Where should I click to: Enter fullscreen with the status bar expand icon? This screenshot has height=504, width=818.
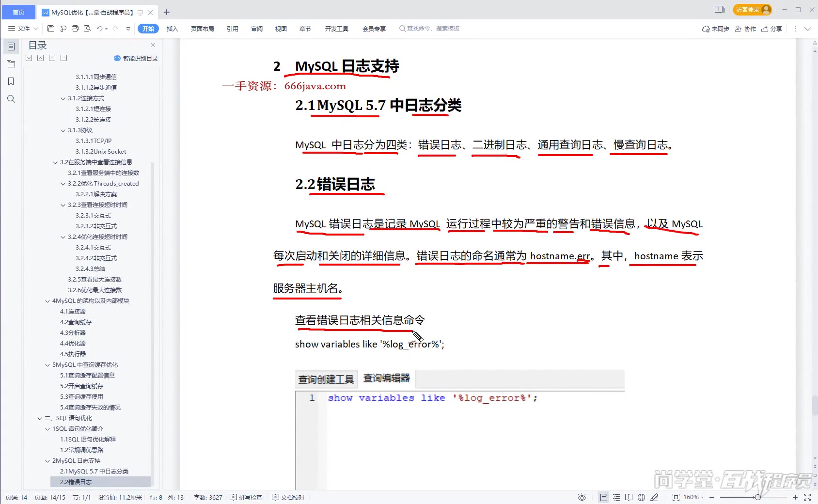807,497
